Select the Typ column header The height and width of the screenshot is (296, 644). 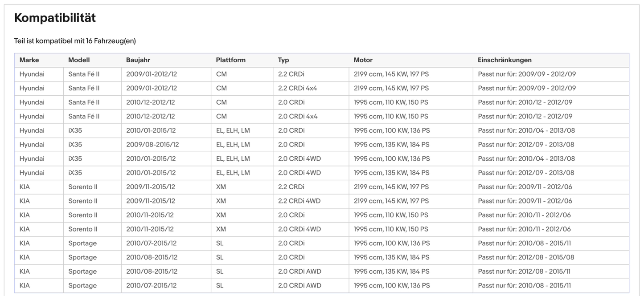283,60
